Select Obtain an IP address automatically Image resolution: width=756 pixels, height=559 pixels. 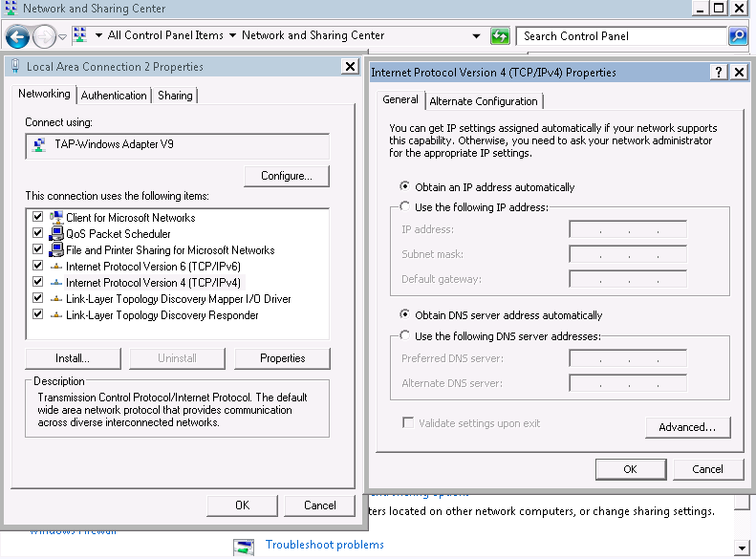[405, 186]
